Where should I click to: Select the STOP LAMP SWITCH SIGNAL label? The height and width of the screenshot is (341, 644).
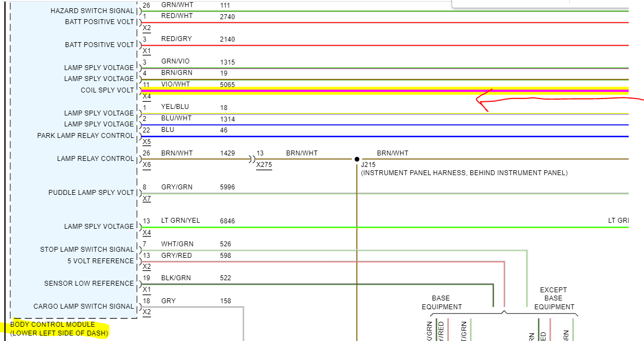pyautogui.click(x=87, y=249)
